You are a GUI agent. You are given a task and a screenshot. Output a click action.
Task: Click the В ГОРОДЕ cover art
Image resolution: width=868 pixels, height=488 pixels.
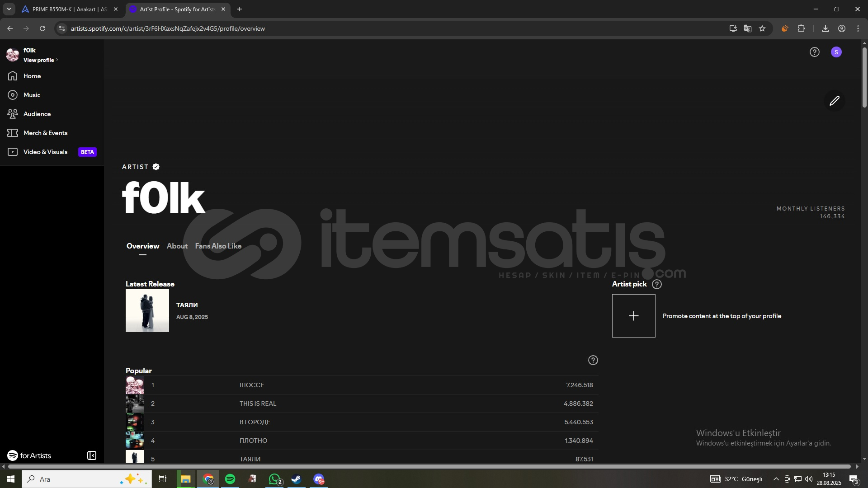(x=135, y=422)
